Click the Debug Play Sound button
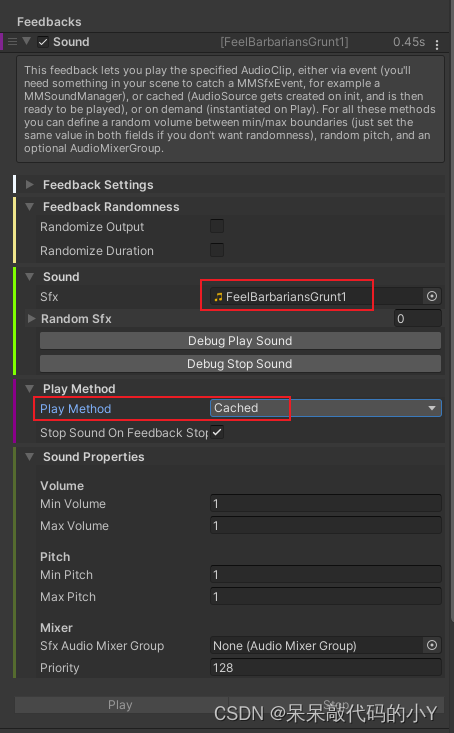Viewport: 454px width, 733px height. pos(240,341)
